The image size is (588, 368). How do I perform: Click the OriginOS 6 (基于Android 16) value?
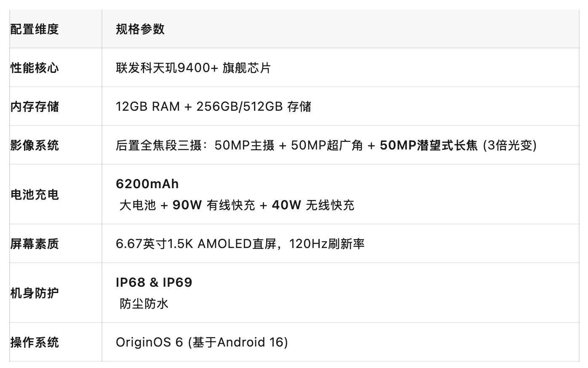click(x=202, y=342)
